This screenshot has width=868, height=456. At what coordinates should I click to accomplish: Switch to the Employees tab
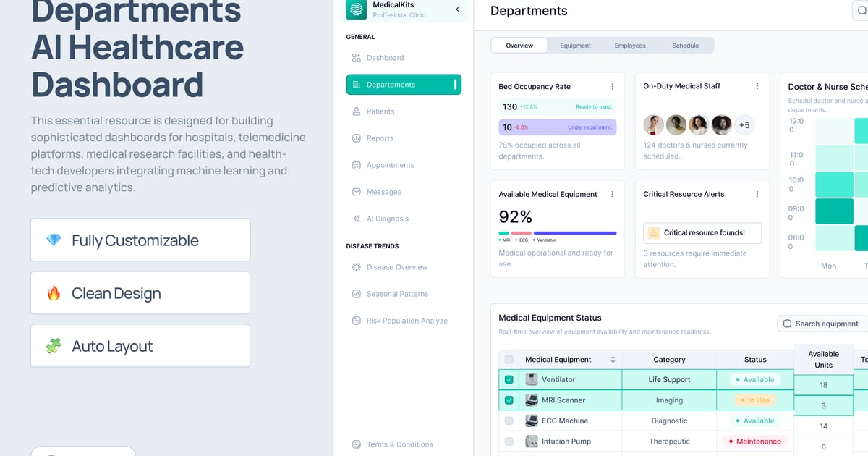coord(630,46)
